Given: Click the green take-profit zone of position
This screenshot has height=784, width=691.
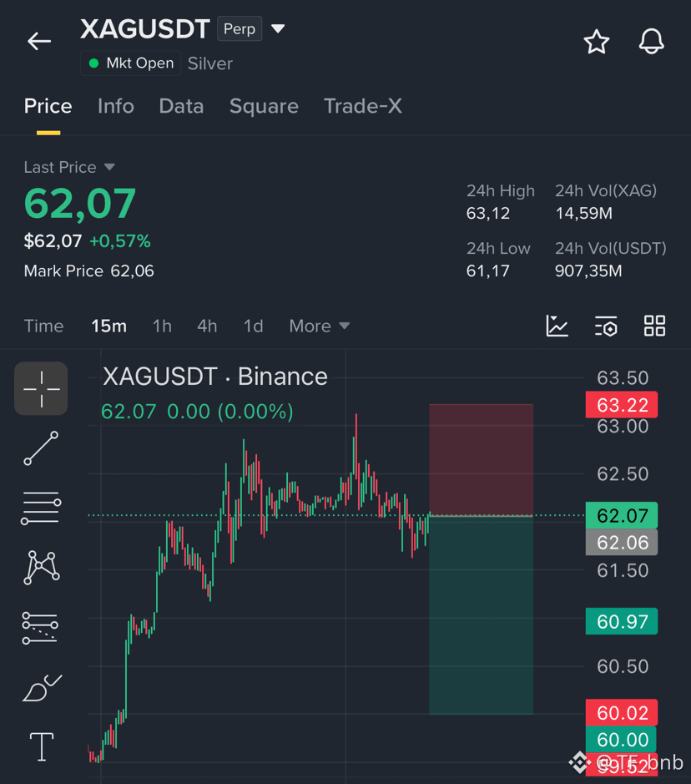Looking at the screenshot, I should [x=482, y=615].
